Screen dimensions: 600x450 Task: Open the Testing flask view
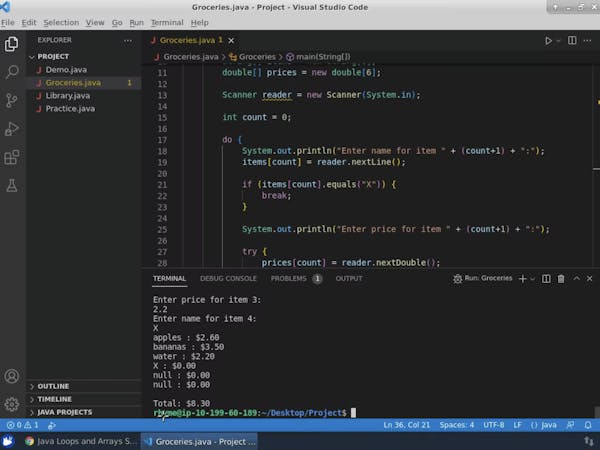tap(11, 186)
